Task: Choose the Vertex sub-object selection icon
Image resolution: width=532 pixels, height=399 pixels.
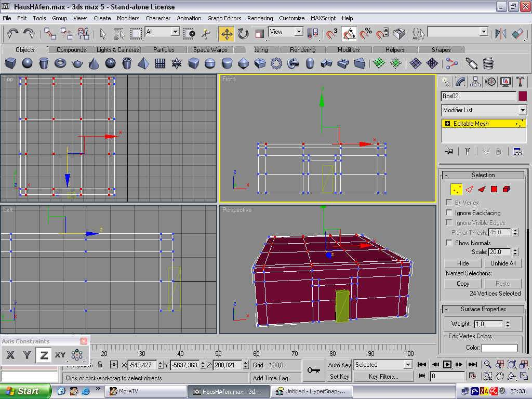Action: [x=457, y=189]
